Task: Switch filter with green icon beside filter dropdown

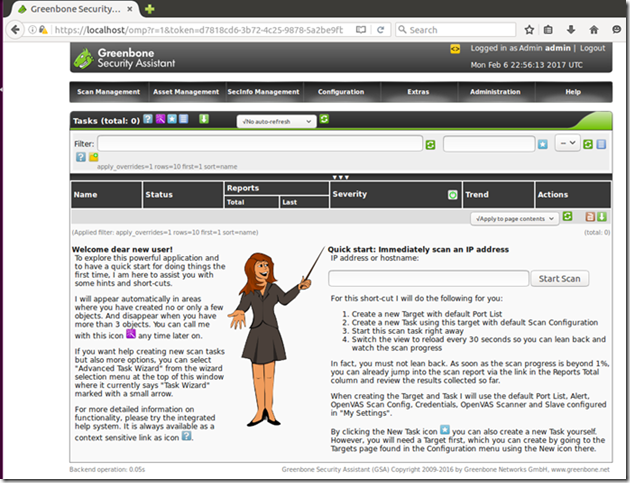Action: point(588,144)
